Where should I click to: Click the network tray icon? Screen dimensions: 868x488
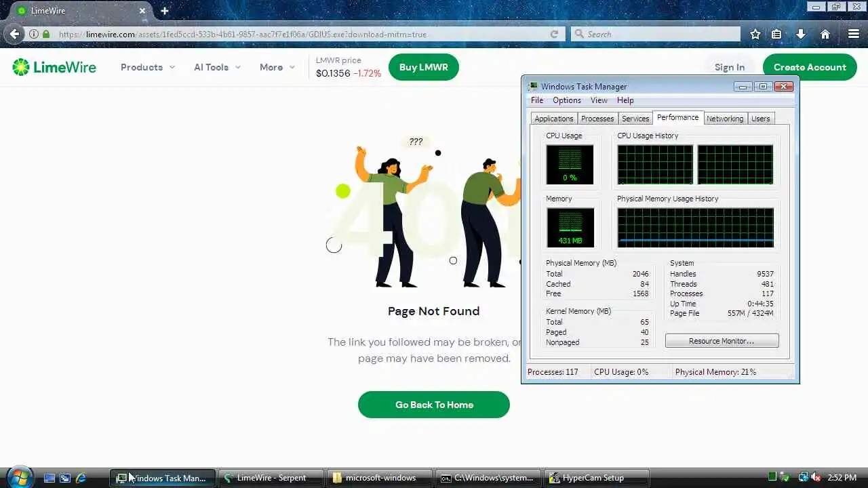pos(804,478)
